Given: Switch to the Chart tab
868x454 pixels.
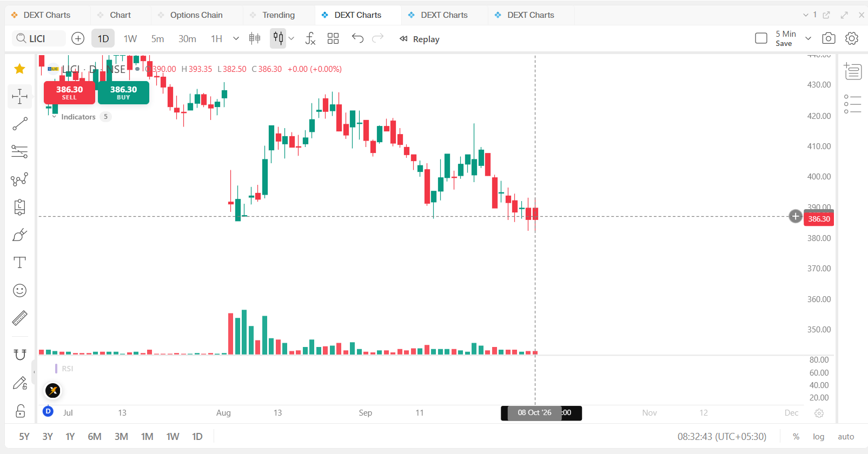Looking at the screenshot, I should (120, 15).
